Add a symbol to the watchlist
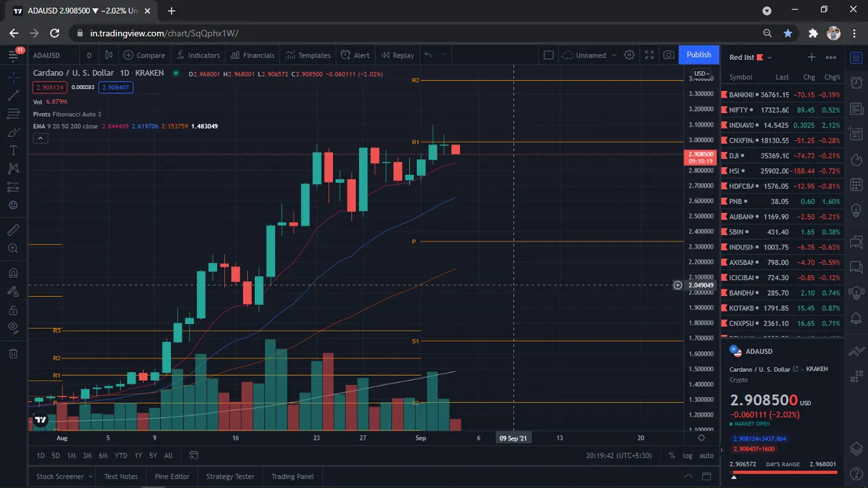 (x=811, y=58)
